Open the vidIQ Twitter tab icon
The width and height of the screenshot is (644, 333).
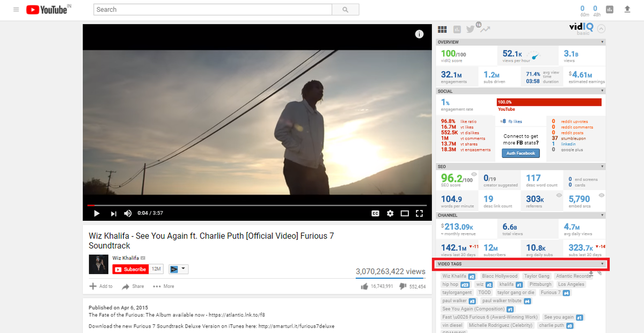[471, 30]
